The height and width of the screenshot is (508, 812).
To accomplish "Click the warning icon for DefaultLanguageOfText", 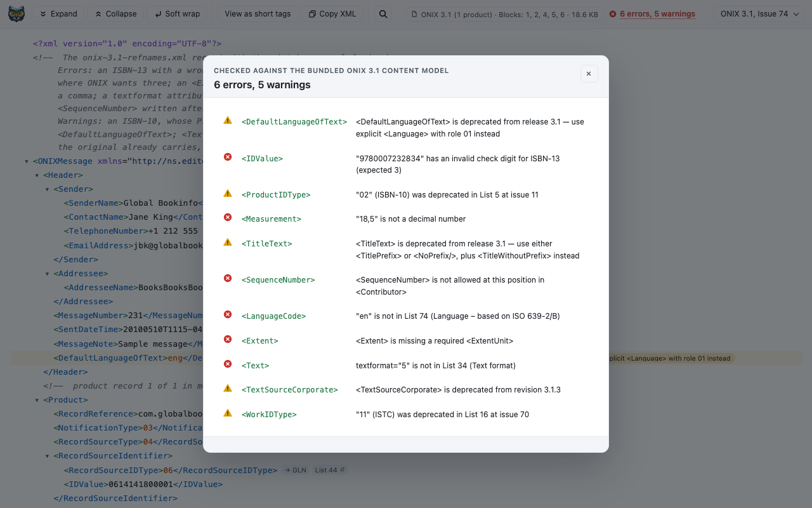I will point(228,121).
